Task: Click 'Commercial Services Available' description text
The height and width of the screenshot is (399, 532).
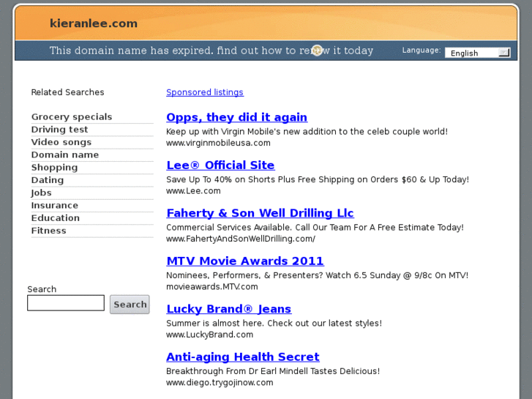Action: 315,227
